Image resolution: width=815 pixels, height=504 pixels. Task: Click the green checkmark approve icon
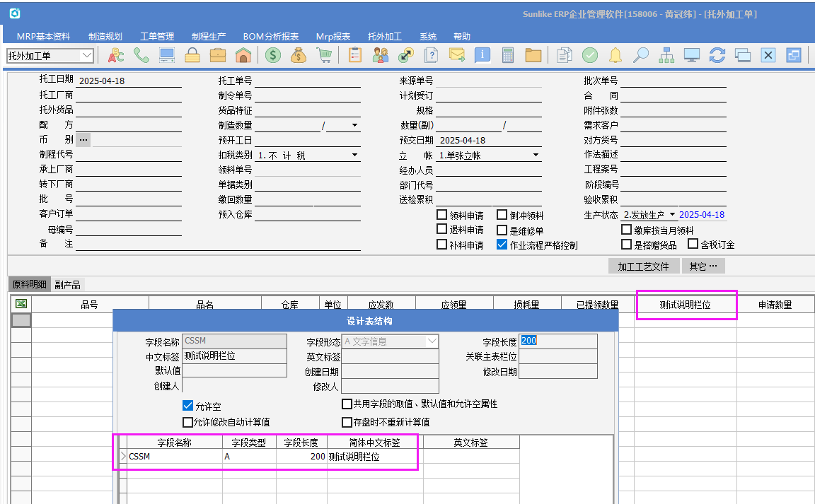[590, 55]
